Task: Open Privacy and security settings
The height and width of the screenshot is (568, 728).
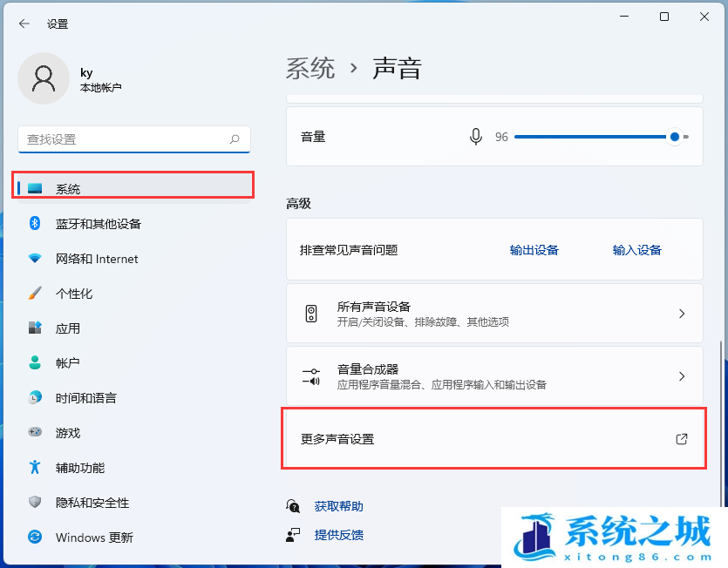Action: (x=92, y=503)
